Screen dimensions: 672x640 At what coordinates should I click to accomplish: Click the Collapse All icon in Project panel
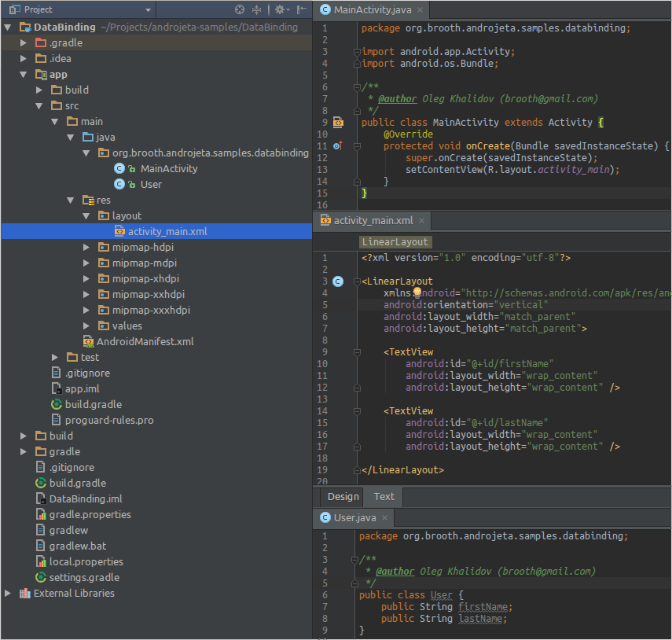pos(256,9)
